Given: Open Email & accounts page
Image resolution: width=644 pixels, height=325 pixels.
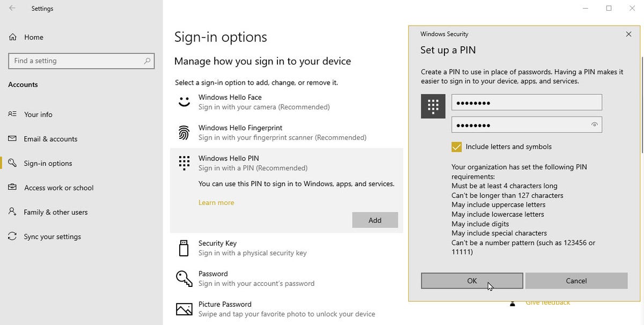Looking at the screenshot, I should (50, 139).
